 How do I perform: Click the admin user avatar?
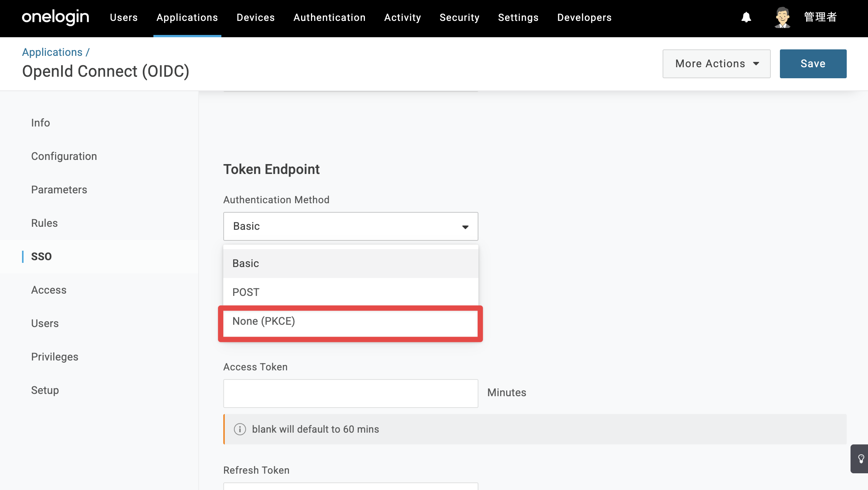point(783,17)
